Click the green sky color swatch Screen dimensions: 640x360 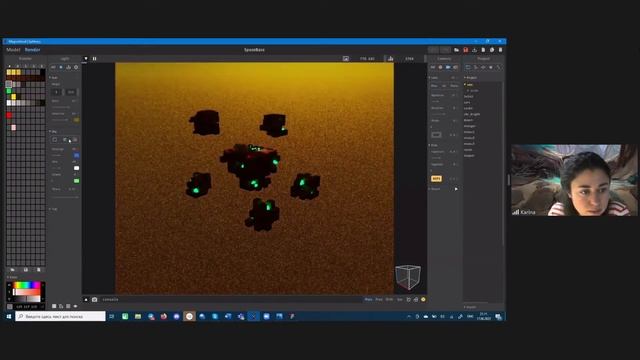(x=76, y=181)
